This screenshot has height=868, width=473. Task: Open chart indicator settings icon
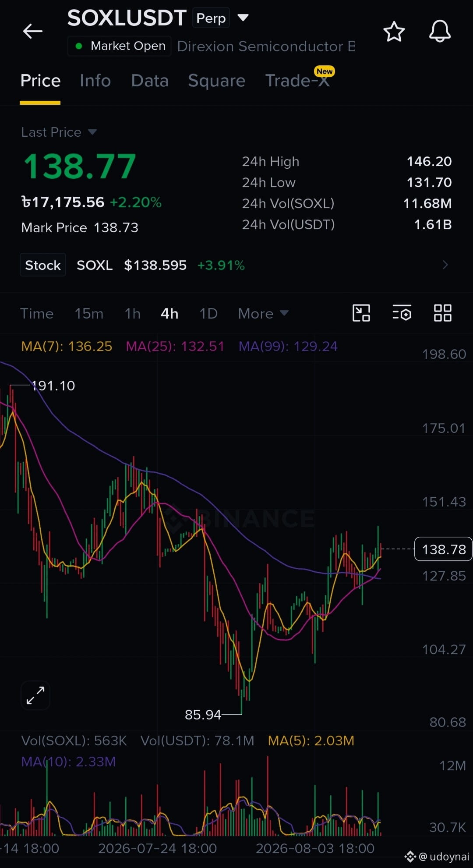(402, 313)
